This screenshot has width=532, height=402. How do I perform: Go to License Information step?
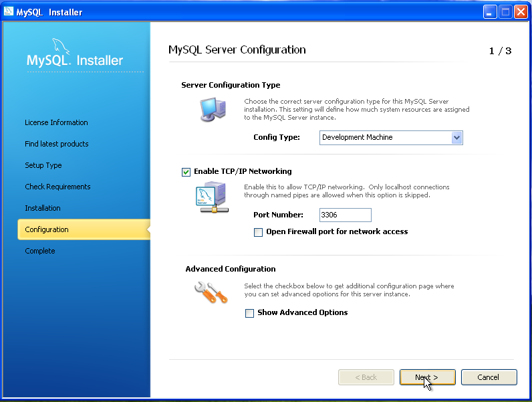[56, 122]
